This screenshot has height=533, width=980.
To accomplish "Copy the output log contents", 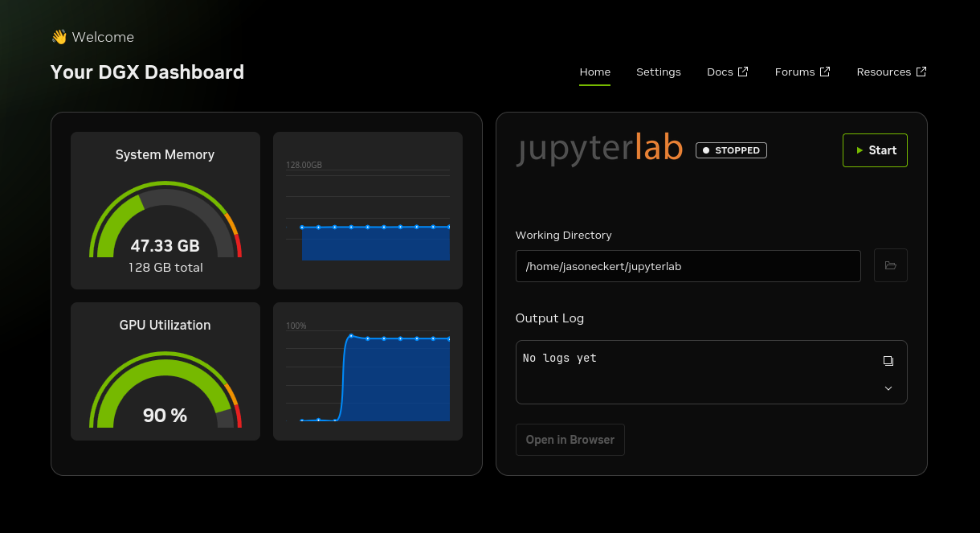I will (x=888, y=360).
